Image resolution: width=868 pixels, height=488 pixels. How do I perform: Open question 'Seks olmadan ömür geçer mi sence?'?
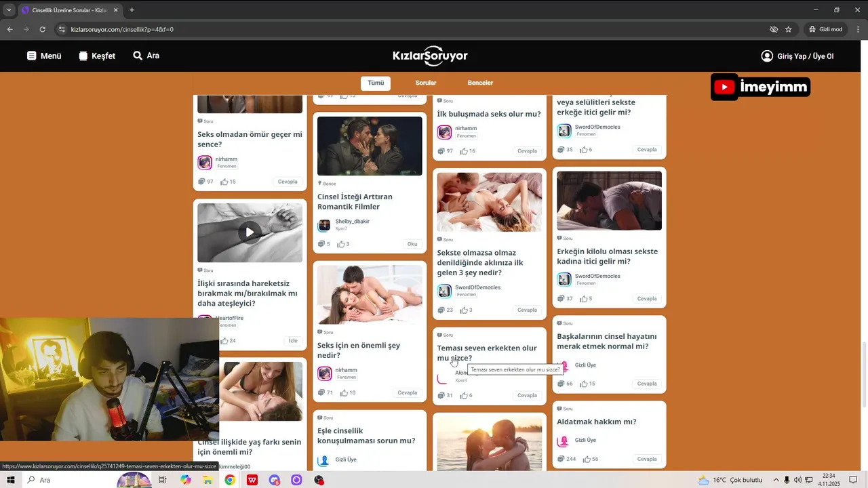click(250, 139)
